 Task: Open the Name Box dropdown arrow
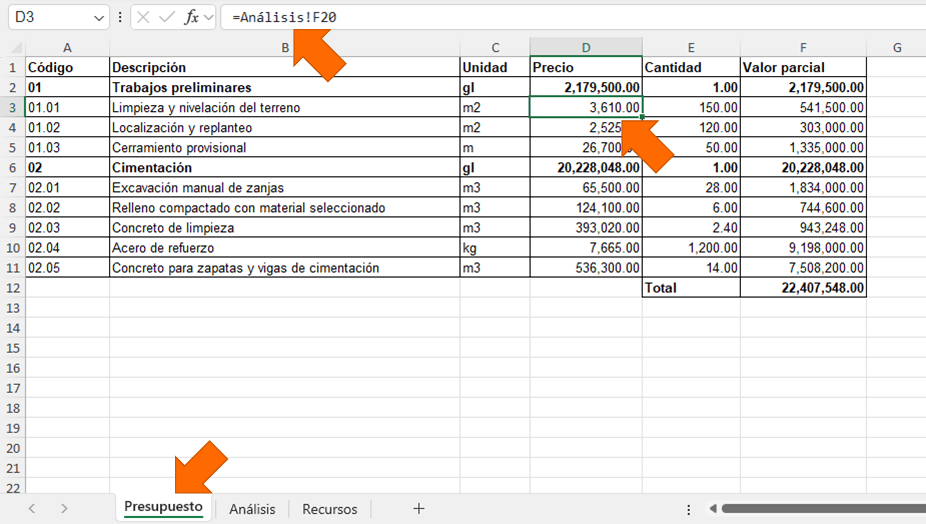[x=99, y=18]
